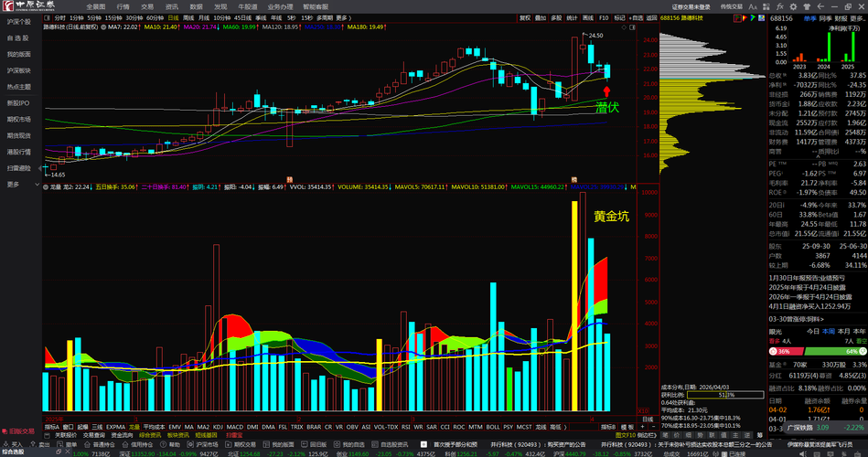
Task: Toggle +自选 add to watchlist
Action: [637, 18]
